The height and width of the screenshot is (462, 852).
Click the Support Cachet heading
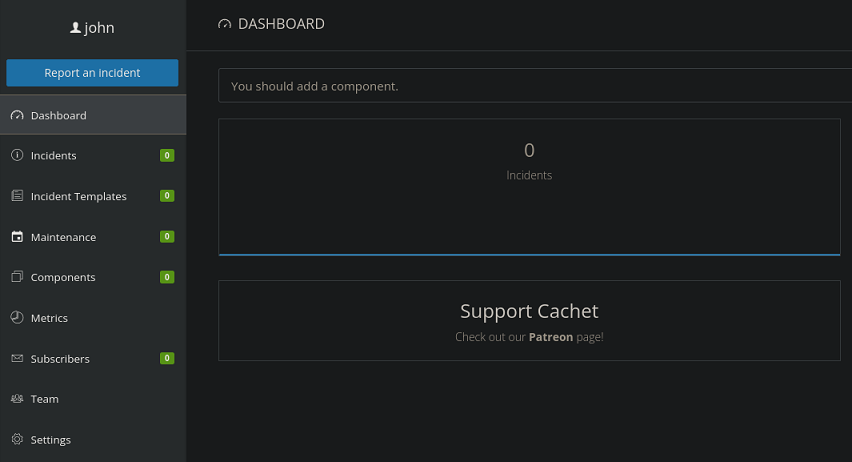529,312
